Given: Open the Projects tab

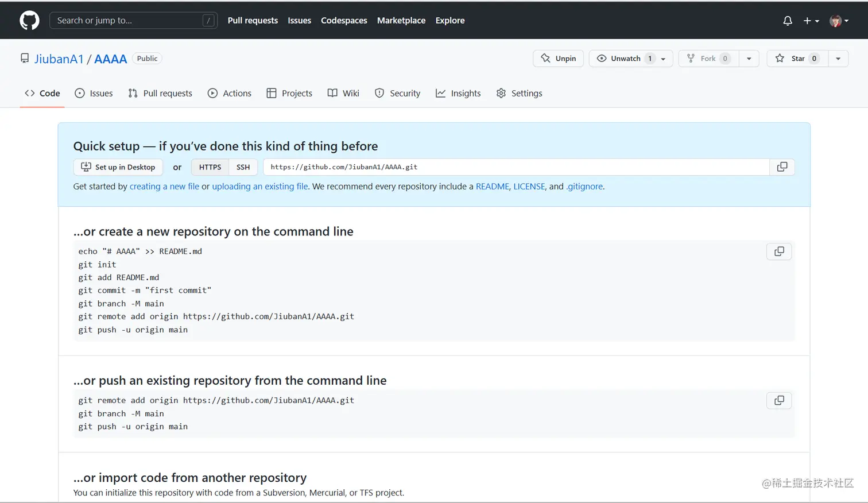Looking at the screenshot, I should click(x=289, y=93).
